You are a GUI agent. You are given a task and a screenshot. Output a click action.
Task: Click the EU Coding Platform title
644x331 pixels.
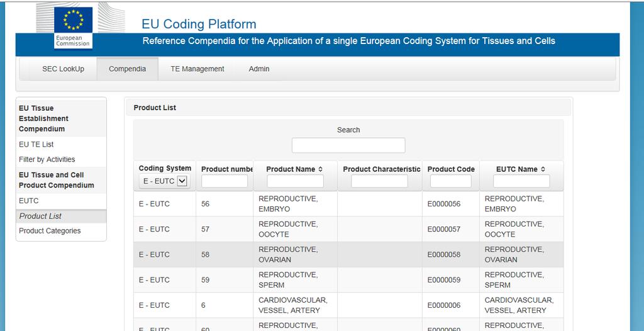pyautogui.click(x=199, y=24)
